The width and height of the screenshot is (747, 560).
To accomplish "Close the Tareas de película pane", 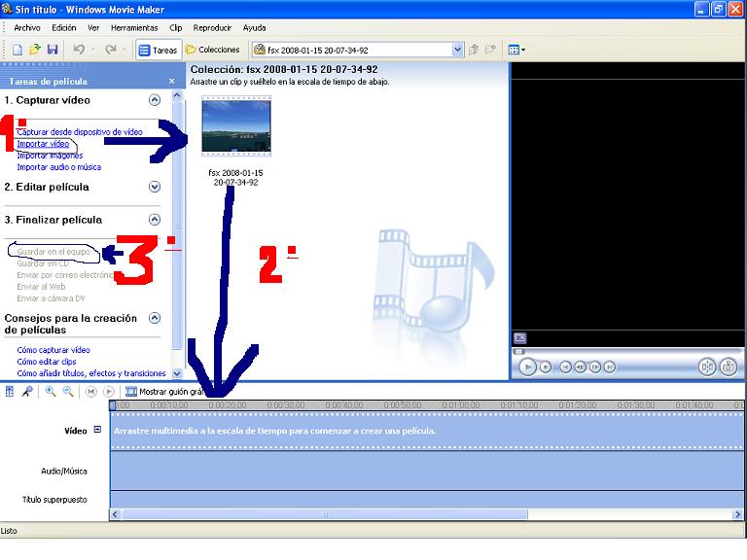I will [x=171, y=82].
